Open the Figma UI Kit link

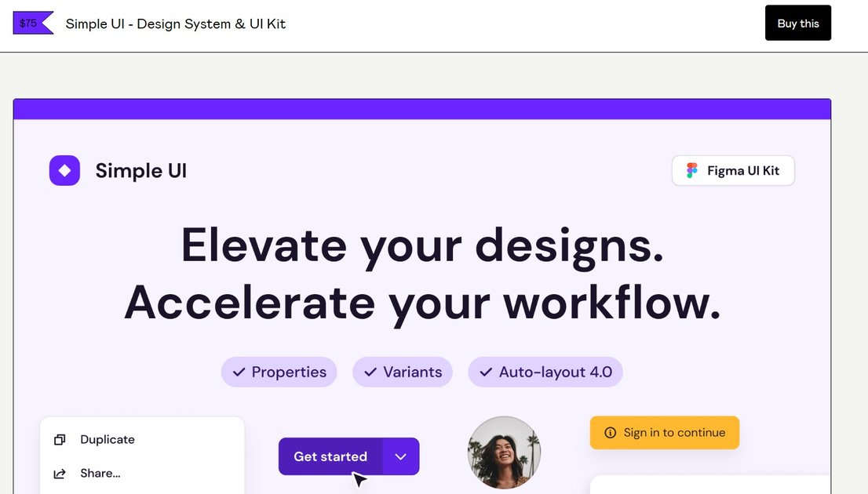(733, 170)
